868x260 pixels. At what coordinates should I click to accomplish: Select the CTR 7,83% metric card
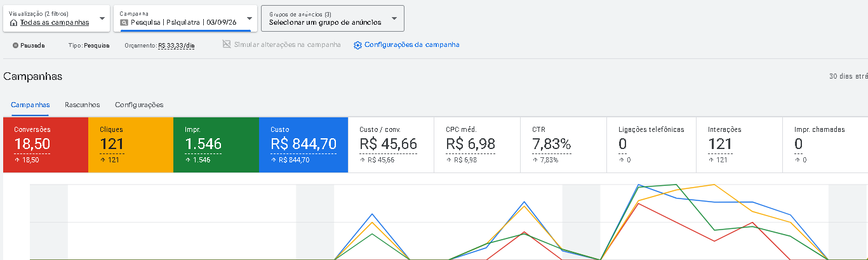564,145
